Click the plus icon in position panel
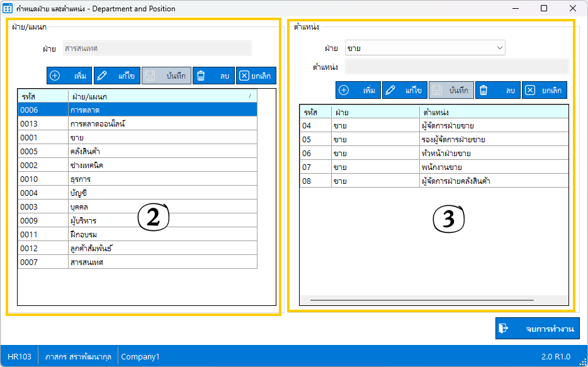The height and width of the screenshot is (367, 588). [344, 90]
